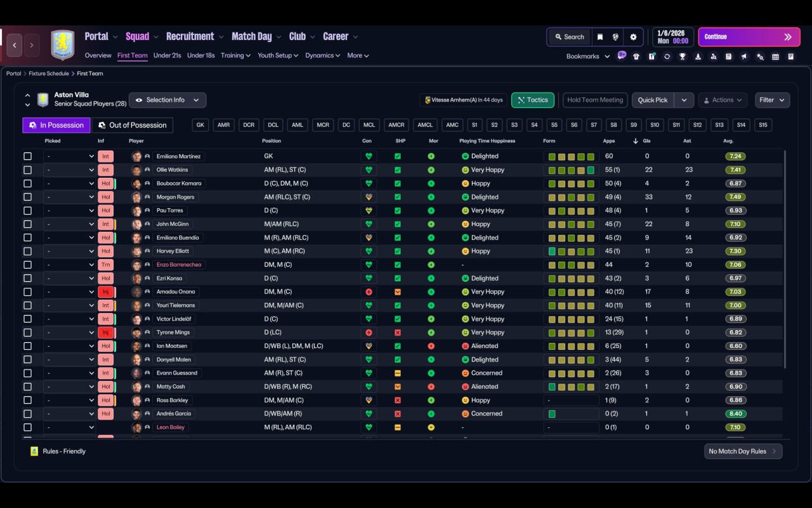Open the Actions dropdown
812x508 pixels.
[723, 100]
